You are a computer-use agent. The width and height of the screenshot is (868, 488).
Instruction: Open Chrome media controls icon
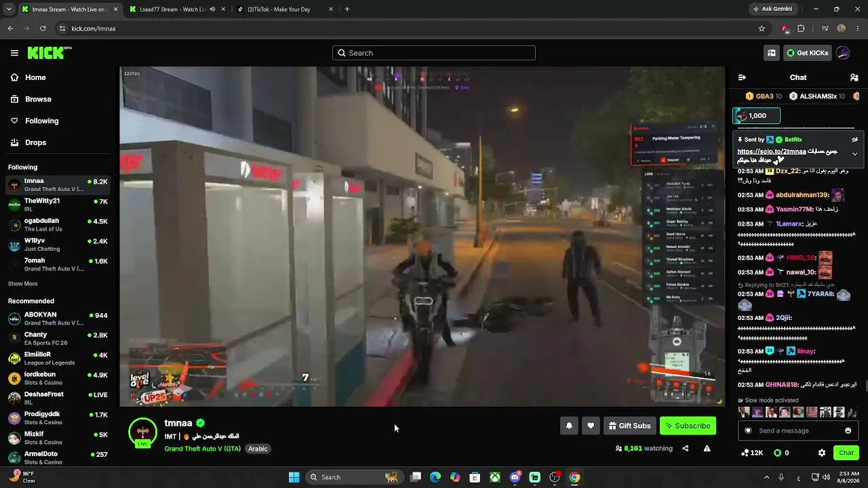click(825, 28)
